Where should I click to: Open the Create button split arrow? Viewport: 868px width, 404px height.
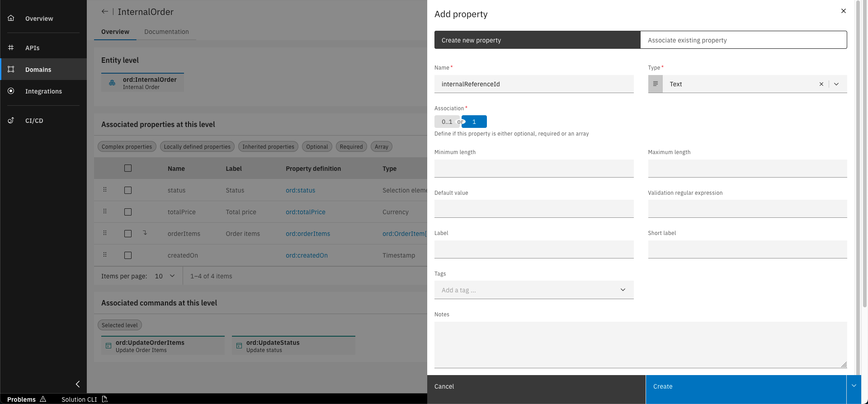[854, 386]
